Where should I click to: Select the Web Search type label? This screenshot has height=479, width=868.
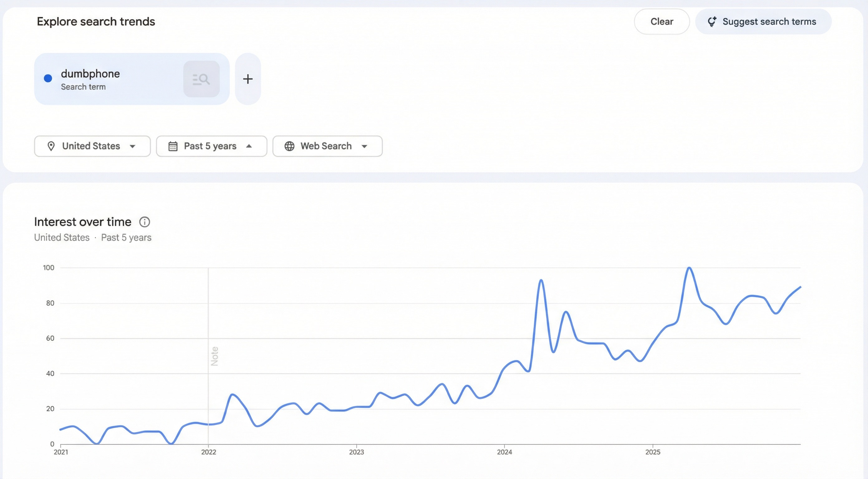(326, 146)
